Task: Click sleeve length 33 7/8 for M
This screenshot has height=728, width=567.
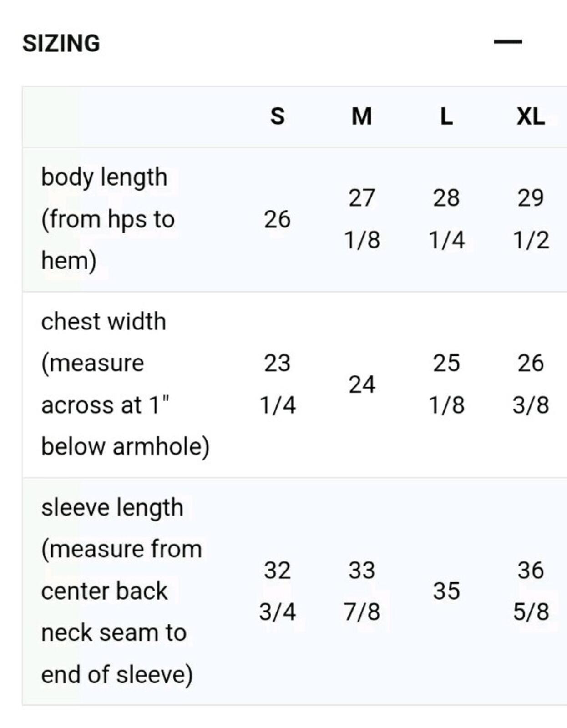Action: tap(362, 591)
